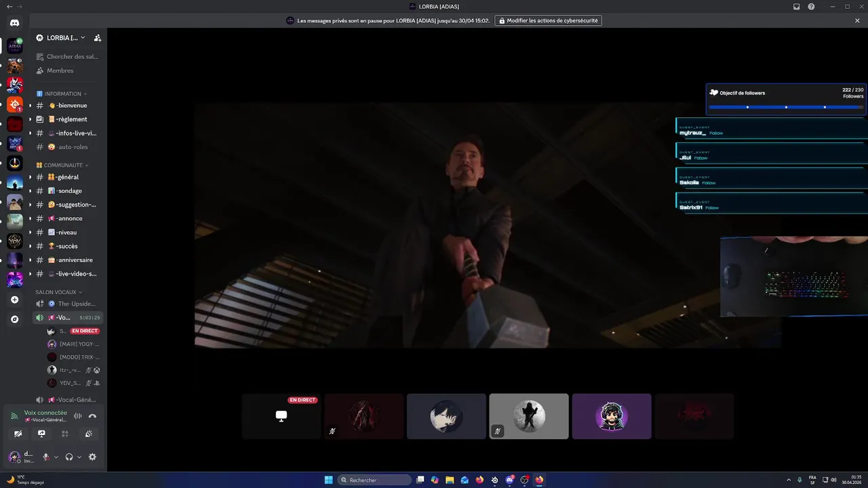Toggle headphone deafen in user panel
Screen dimensions: 868x488
click(68, 457)
